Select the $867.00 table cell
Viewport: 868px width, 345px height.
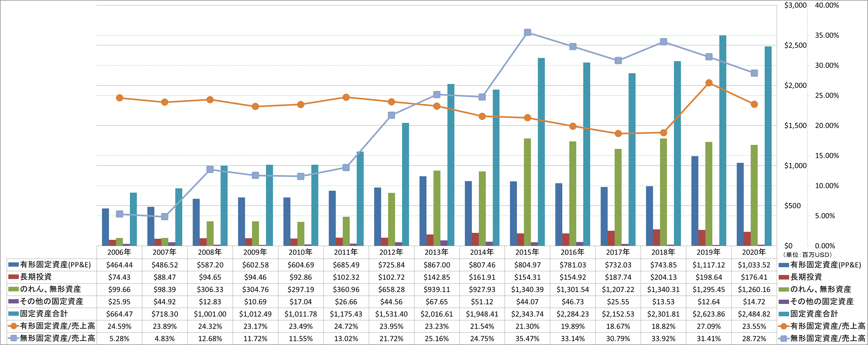pyautogui.click(x=437, y=265)
